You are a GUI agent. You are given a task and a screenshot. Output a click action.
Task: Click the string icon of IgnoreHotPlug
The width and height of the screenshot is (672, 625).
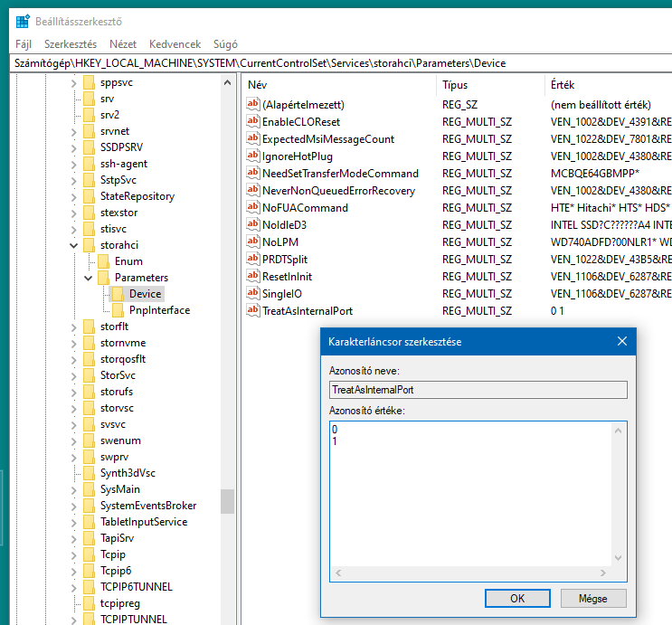(253, 156)
